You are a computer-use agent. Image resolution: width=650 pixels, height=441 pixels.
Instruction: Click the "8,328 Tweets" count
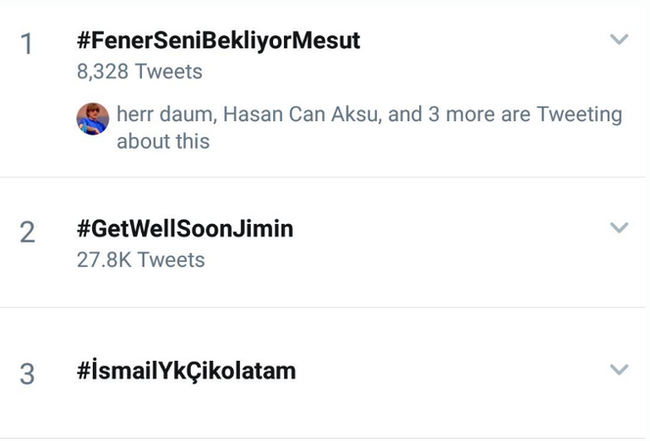139,71
